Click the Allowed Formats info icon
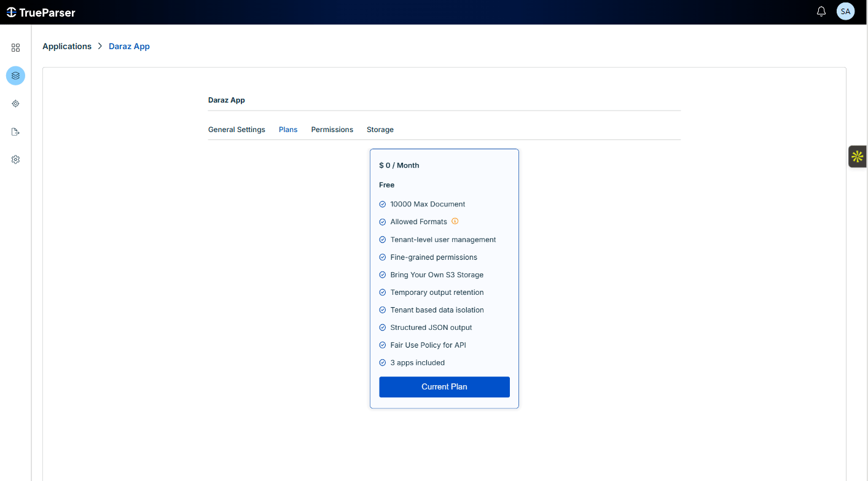Image resolution: width=868 pixels, height=481 pixels. pos(455,221)
